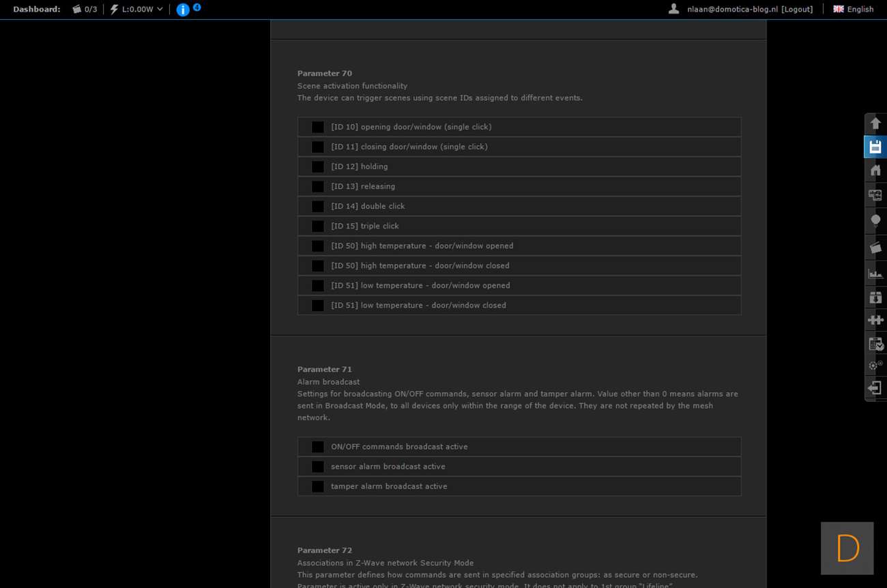The image size is (887, 588).
Task: Click the exit door arrow icon in sidebar
Action: 875,388
